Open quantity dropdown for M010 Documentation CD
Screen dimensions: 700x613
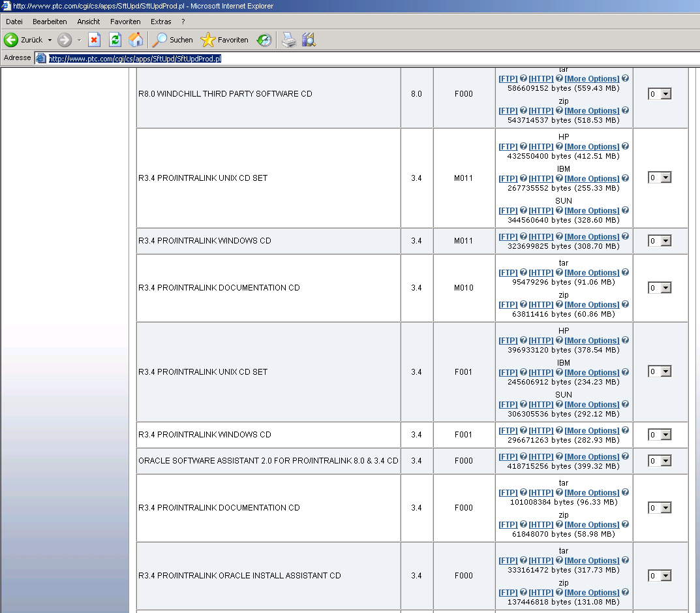665,288
